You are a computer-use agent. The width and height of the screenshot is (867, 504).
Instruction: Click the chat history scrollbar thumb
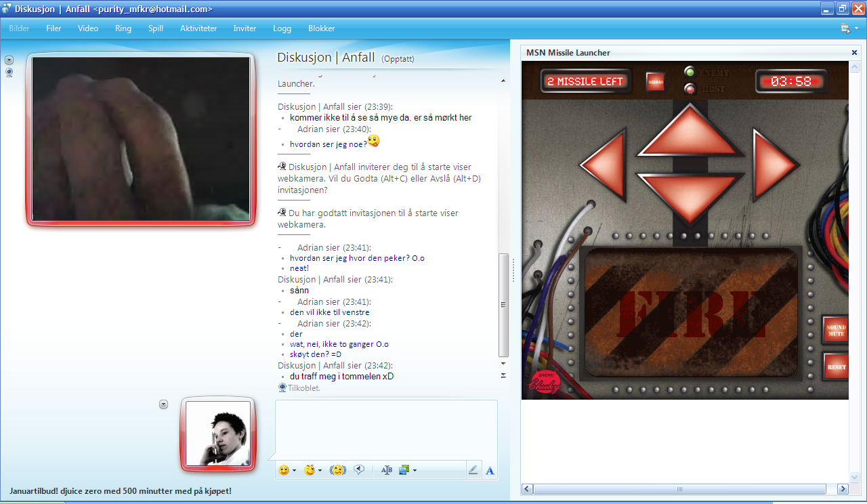(x=503, y=305)
